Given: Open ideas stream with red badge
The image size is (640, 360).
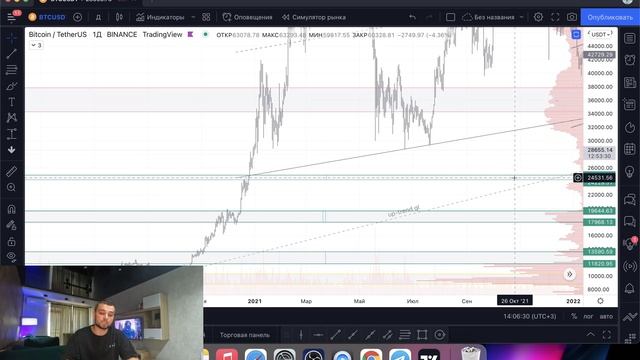Looking at the screenshot, I should pyautogui.click(x=630, y=244).
